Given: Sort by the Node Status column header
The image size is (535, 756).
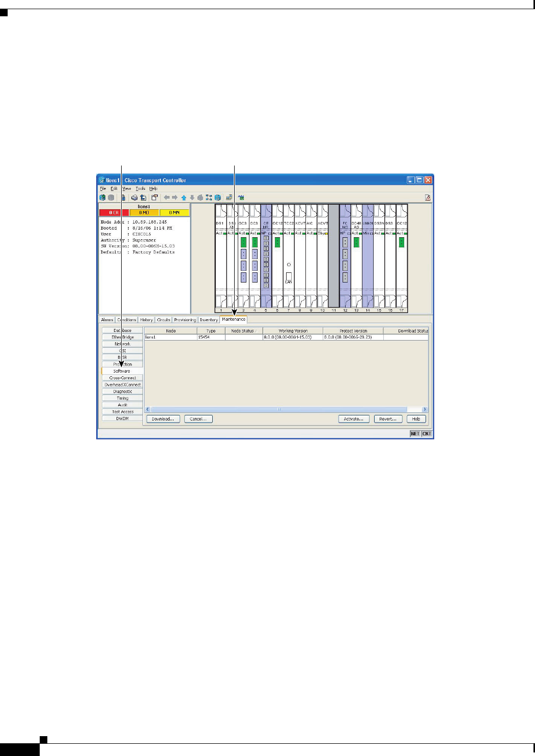Looking at the screenshot, I should click(243, 331).
